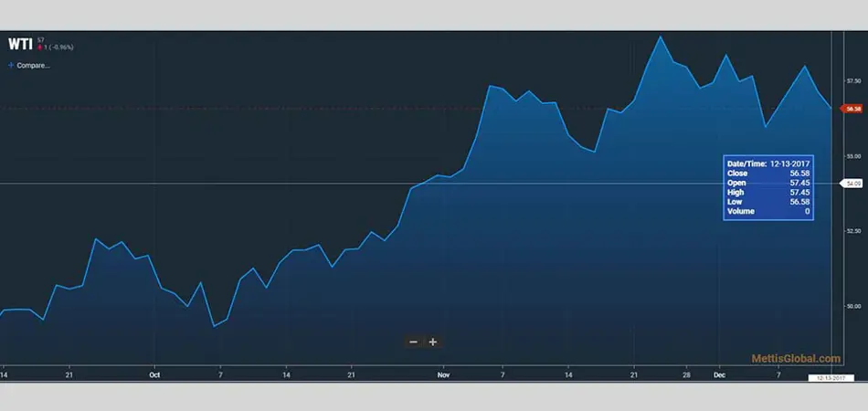This screenshot has height=411, width=868.
Task: Click the 57.50 price axis label
Action: pos(853,80)
